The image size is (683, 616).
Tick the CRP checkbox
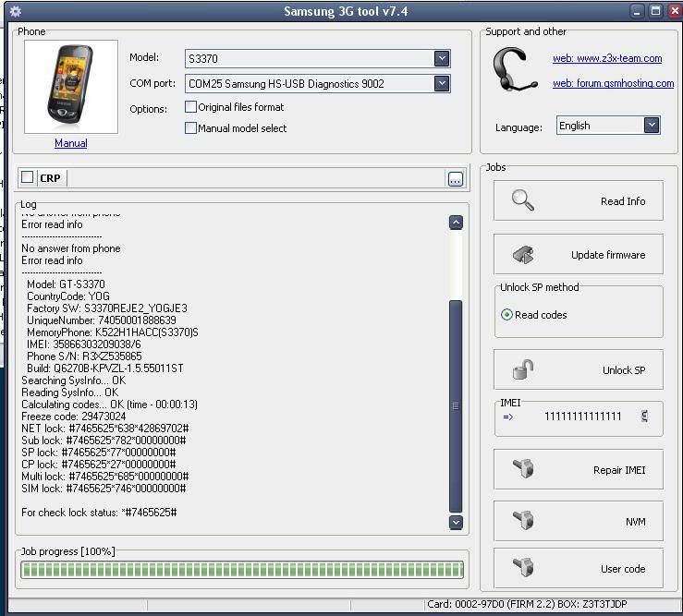click(x=28, y=177)
